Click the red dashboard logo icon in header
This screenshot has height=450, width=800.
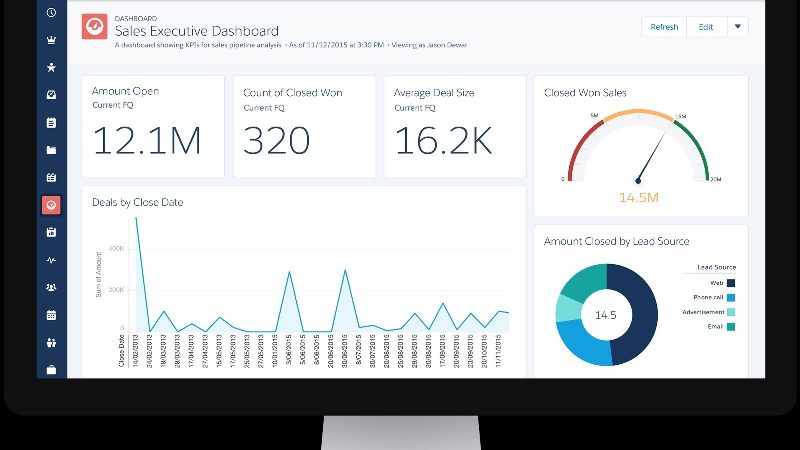click(x=94, y=27)
